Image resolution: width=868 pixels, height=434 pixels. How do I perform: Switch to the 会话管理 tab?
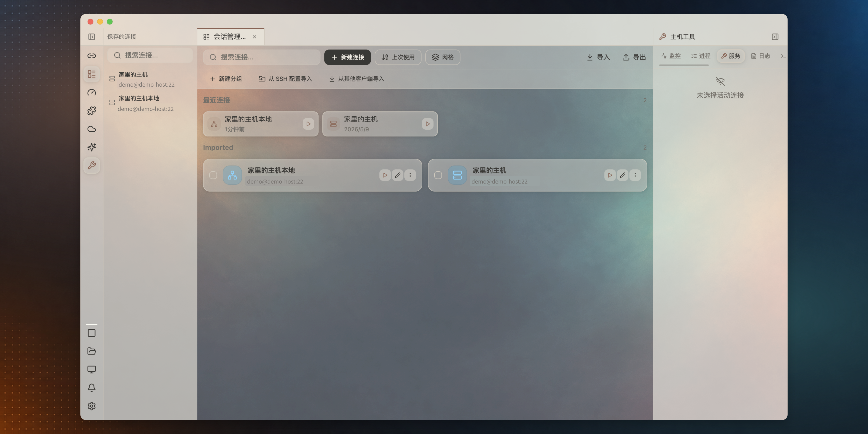coord(230,37)
